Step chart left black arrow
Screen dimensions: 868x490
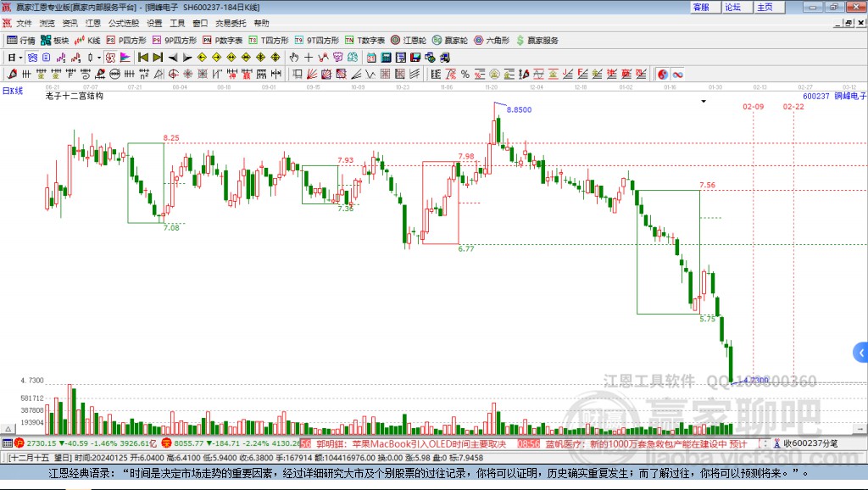coord(173,58)
